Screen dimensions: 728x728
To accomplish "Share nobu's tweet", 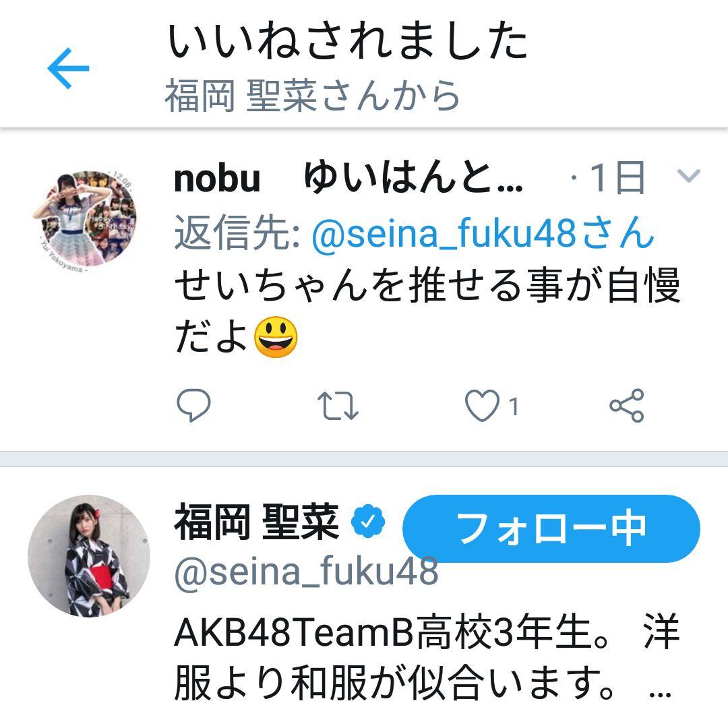I will [627, 406].
